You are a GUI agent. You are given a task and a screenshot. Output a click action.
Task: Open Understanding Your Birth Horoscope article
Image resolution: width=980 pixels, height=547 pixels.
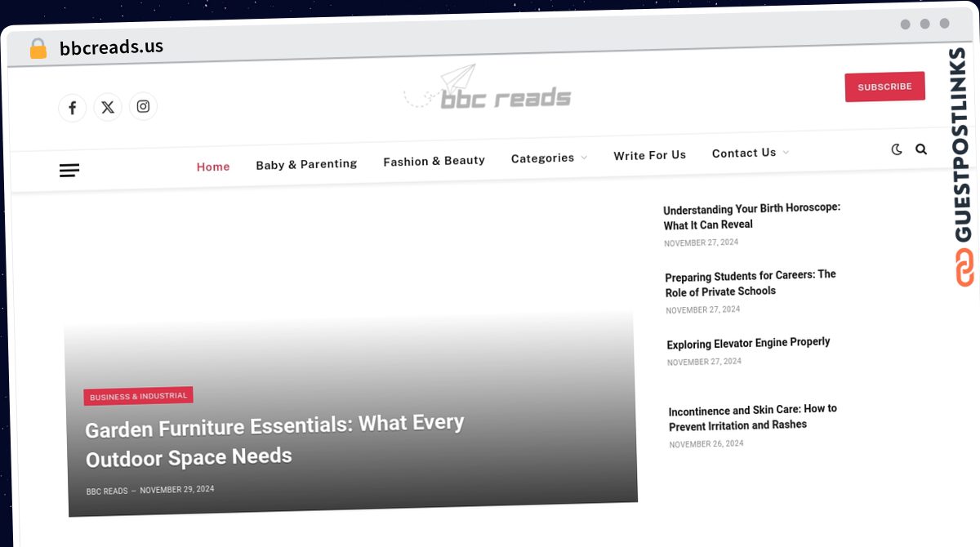751,216
